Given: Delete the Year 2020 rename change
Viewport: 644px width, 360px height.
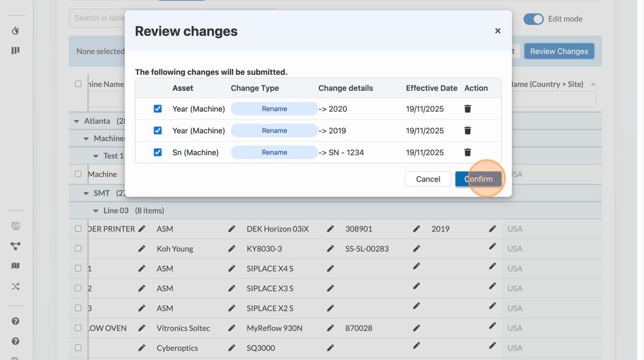Looking at the screenshot, I should (467, 109).
